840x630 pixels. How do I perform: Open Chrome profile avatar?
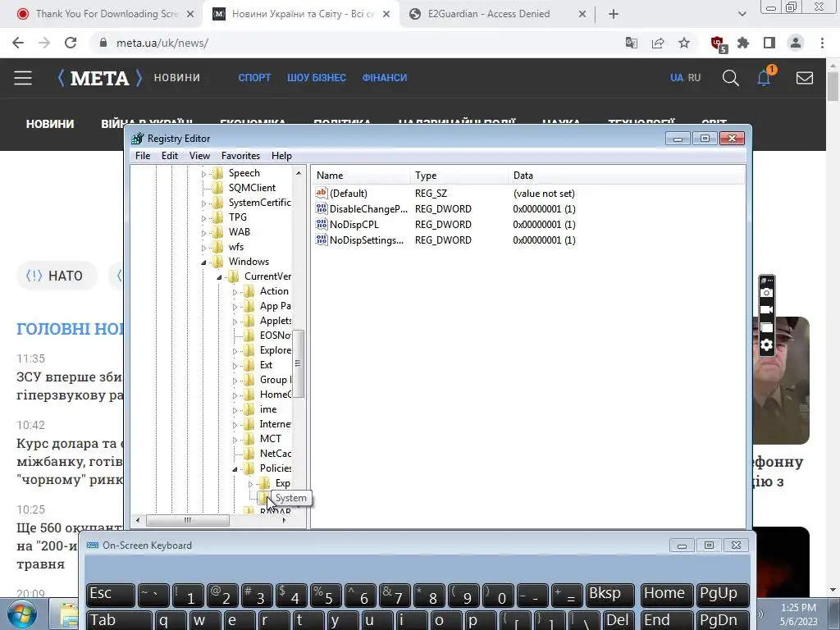pyautogui.click(x=796, y=43)
